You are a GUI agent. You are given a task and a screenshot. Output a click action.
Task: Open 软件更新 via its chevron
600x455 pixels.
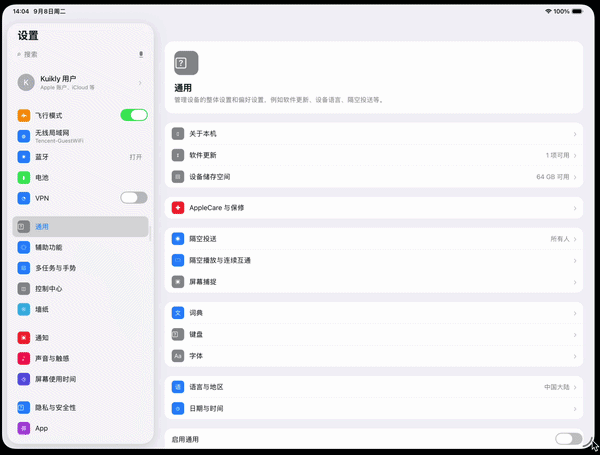(575, 156)
